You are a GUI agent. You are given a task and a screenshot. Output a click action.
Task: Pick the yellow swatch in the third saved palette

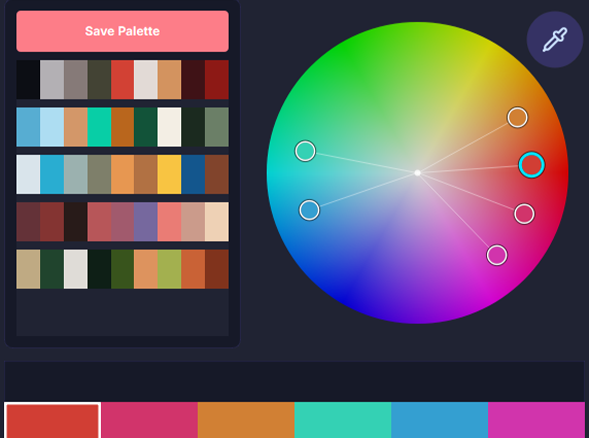(169, 174)
